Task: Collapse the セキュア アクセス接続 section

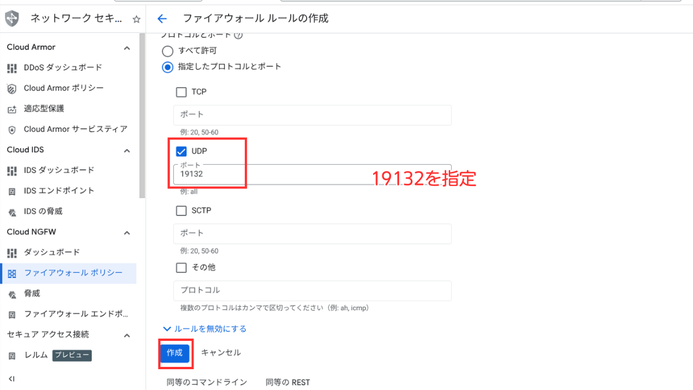Action: (x=127, y=335)
